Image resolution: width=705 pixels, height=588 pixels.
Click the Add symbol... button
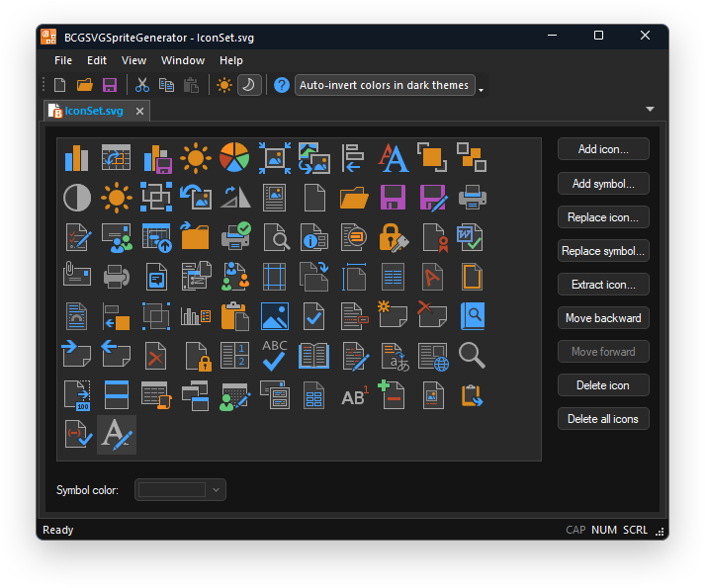(603, 184)
